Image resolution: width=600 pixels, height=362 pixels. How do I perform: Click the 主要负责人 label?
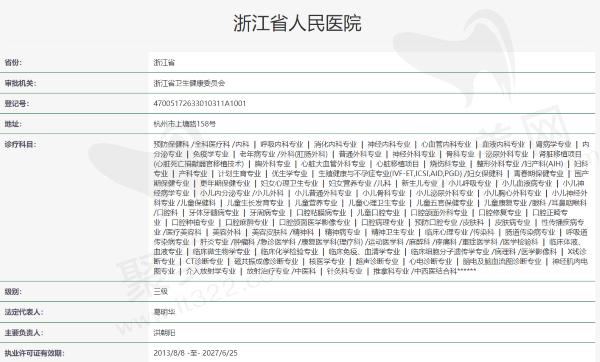23,333
